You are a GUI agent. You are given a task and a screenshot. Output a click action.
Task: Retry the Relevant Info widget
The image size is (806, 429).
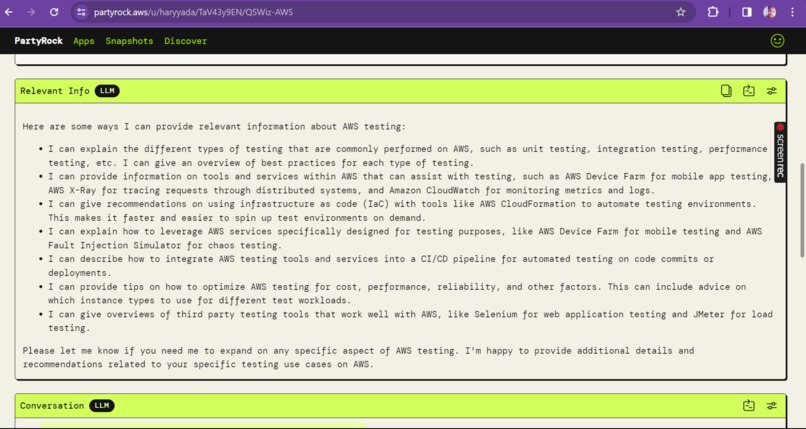click(x=749, y=91)
